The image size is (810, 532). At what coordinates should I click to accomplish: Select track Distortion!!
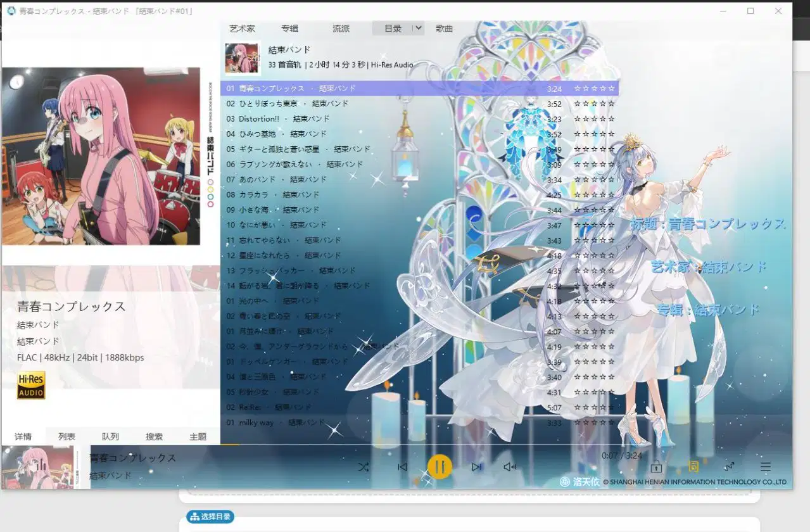click(x=419, y=119)
